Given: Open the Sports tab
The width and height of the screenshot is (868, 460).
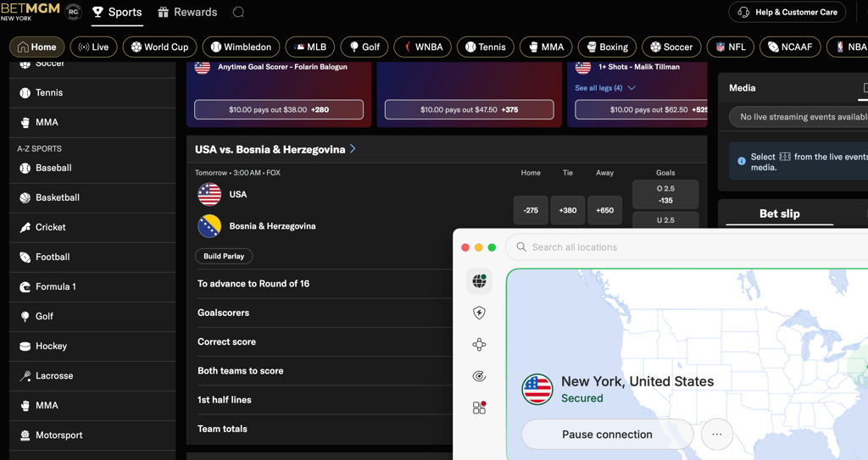Looking at the screenshot, I should tap(117, 12).
